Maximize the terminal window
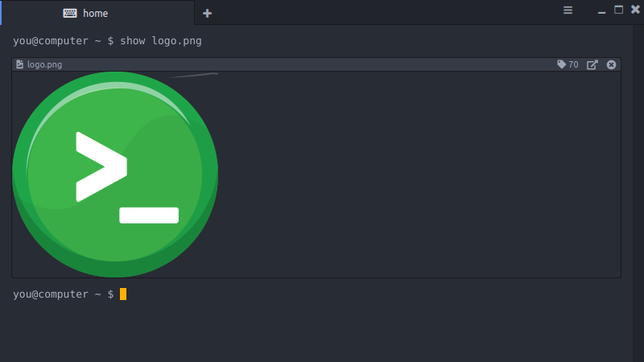This screenshot has width=644, height=362. [618, 10]
